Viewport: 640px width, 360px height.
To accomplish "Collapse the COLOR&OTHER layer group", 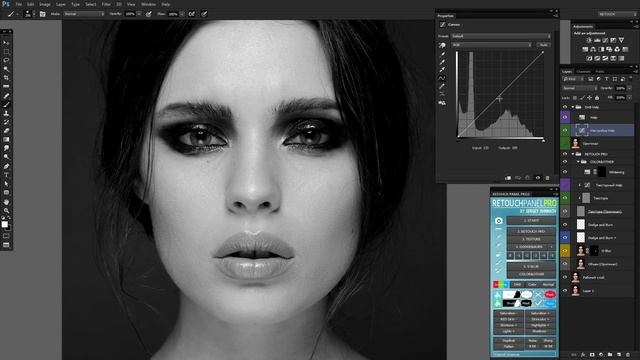I will tap(578, 162).
